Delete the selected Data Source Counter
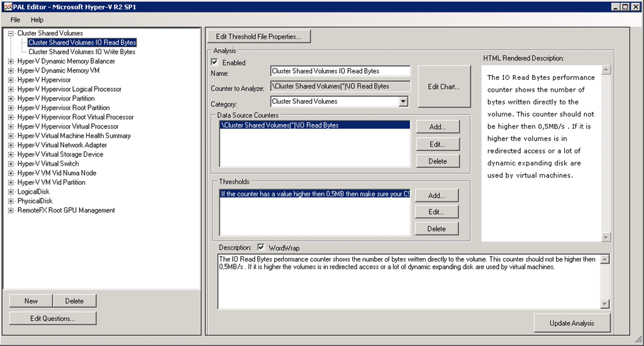 pyautogui.click(x=438, y=161)
